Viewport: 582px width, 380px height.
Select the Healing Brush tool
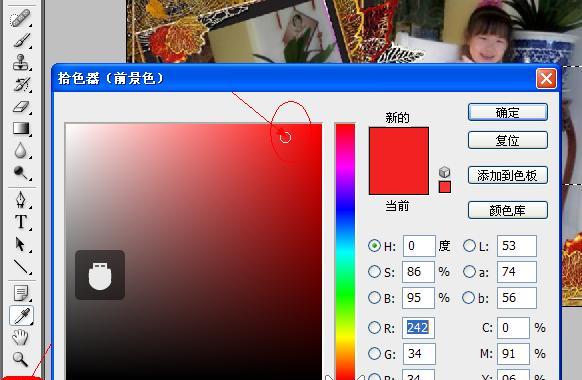20,18
